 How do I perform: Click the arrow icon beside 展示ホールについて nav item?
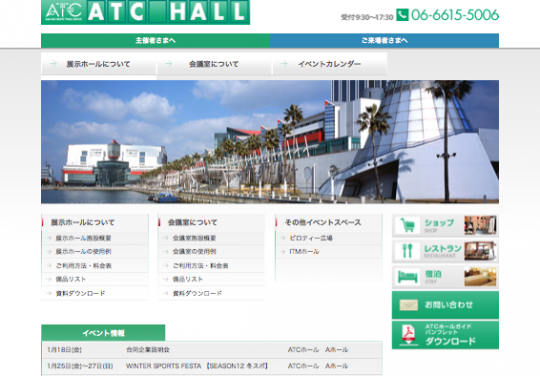(x=53, y=64)
